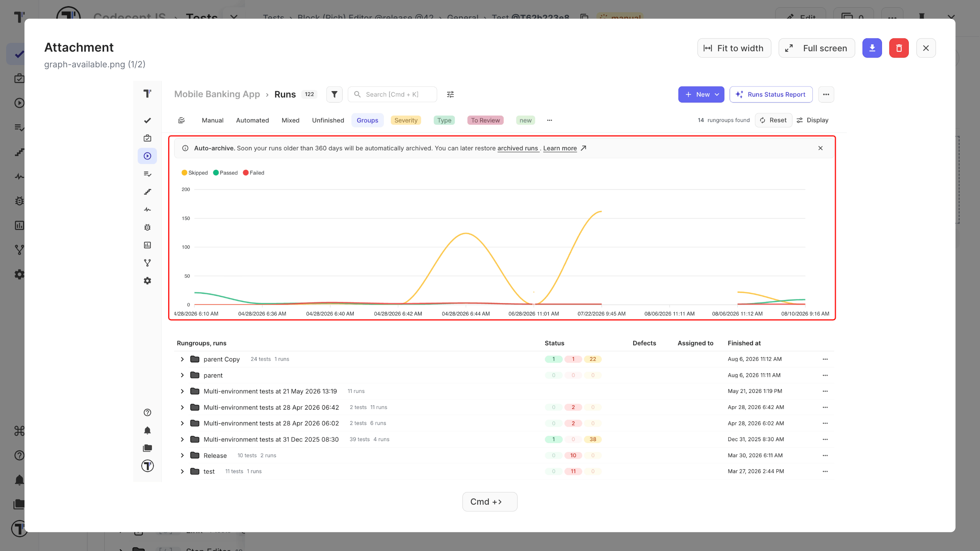Open the Branches fork icon in image sidebar

point(147,263)
